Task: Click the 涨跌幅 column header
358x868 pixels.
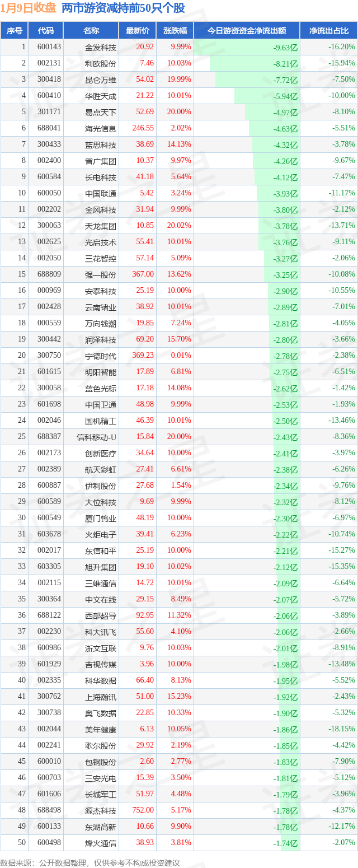Action: pos(175,31)
